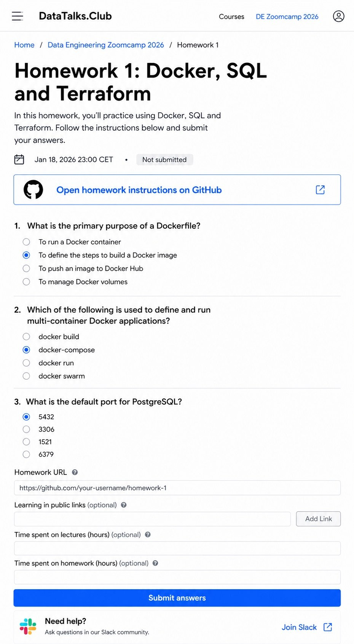Viewport: 354px width, 644px height.
Task: Open the hamburger navigation menu
Action: click(x=18, y=16)
